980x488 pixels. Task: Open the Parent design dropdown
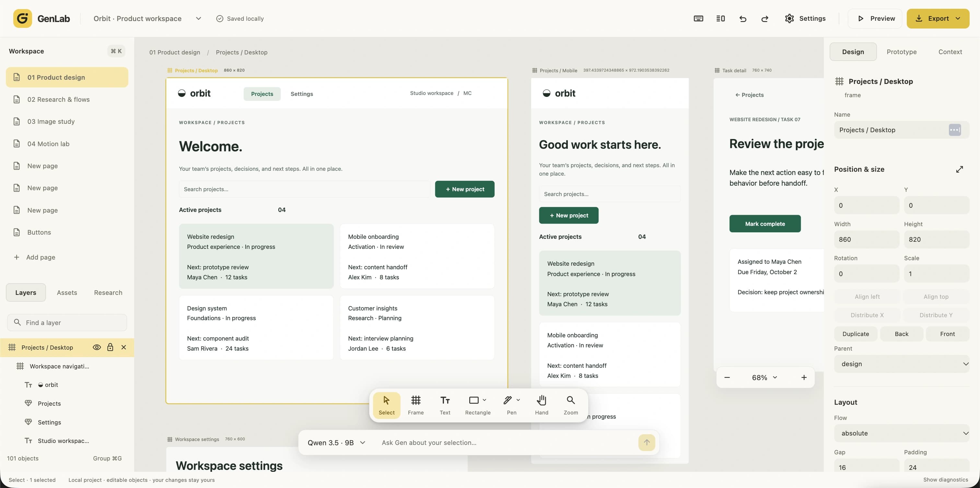902,364
